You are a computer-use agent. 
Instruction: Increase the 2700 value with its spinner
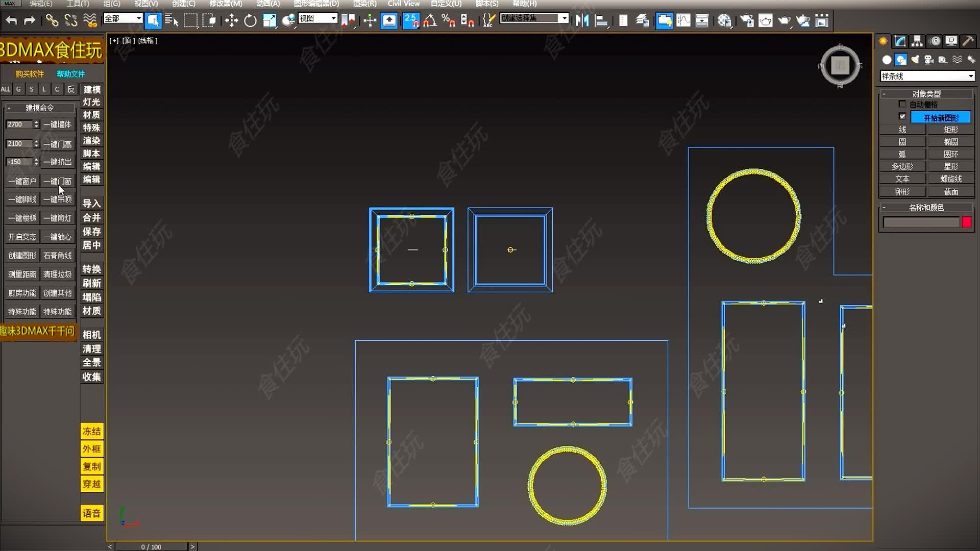36,122
